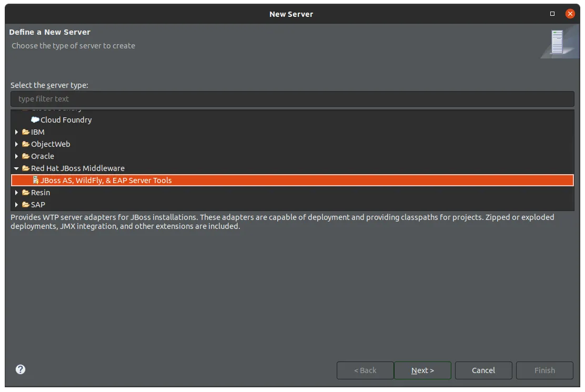Click the Next button

(423, 370)
